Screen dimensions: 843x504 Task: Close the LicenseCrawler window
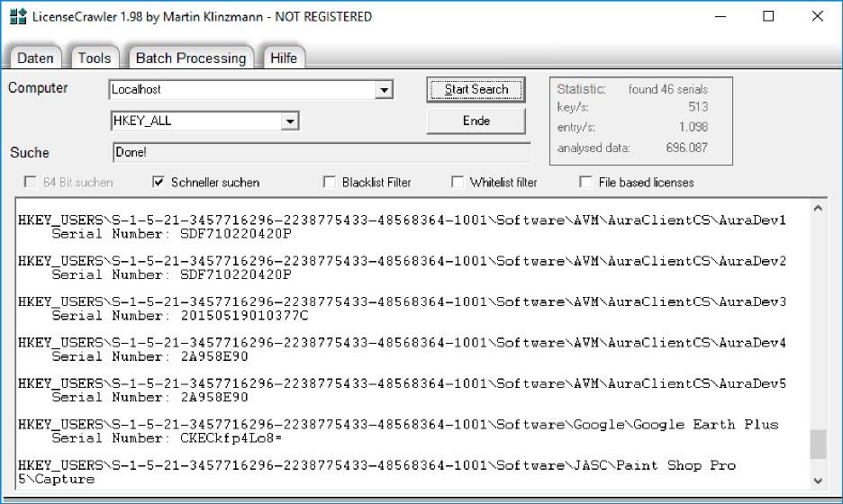(817, 17)
